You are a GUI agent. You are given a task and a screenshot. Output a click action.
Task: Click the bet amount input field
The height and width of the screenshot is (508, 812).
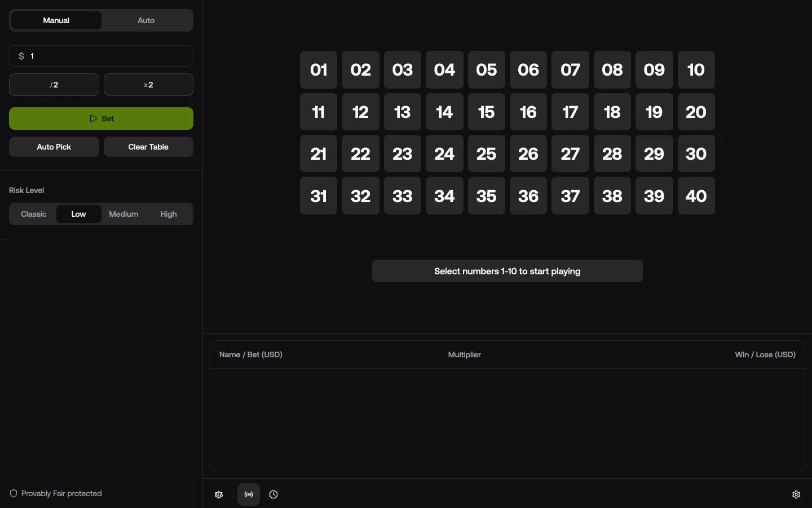[101, 56]
